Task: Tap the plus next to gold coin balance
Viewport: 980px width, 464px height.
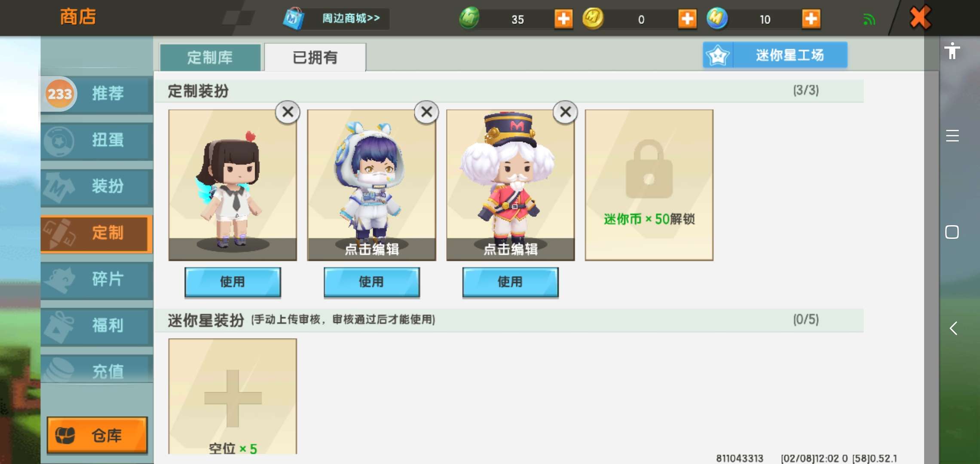Action: point(687,19)
